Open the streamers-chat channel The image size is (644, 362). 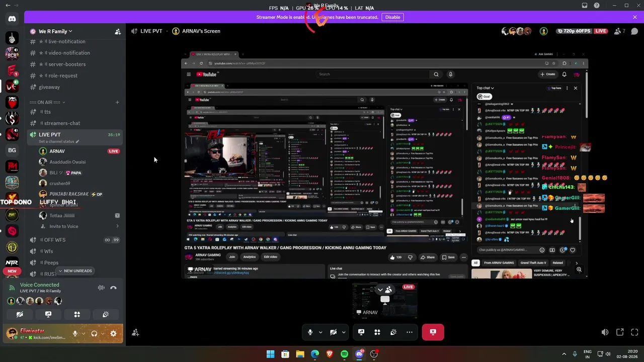(x=74, y=123)
